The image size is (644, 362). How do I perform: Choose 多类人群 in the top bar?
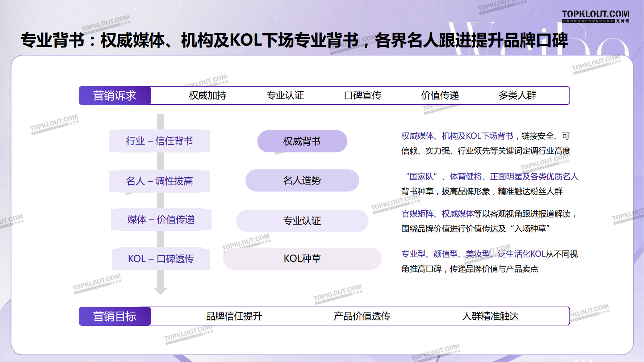pyautogui.click(x=517, y=96)
